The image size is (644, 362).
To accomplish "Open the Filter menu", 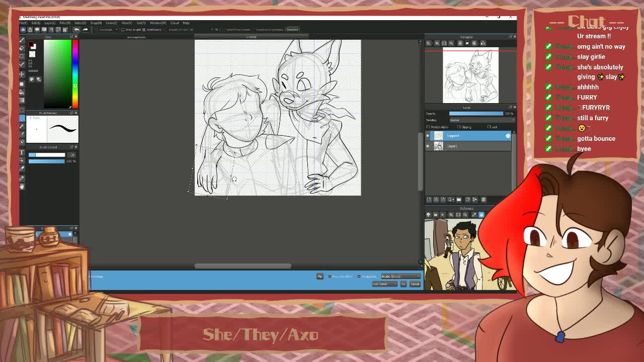I will (x=65, y=23).
